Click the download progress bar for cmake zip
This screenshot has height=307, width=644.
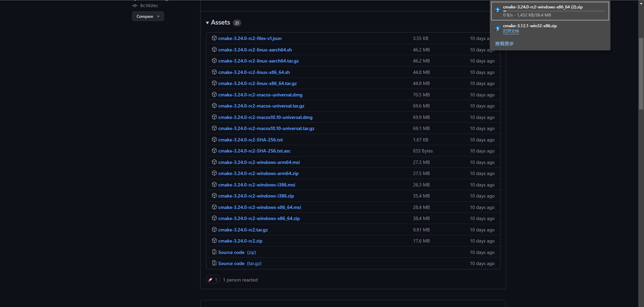(554, 11)
